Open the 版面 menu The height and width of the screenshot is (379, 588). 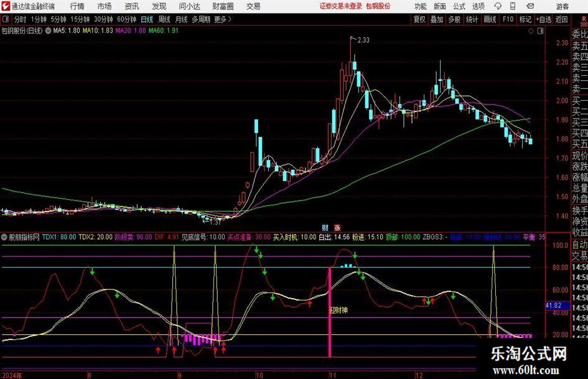439,6
